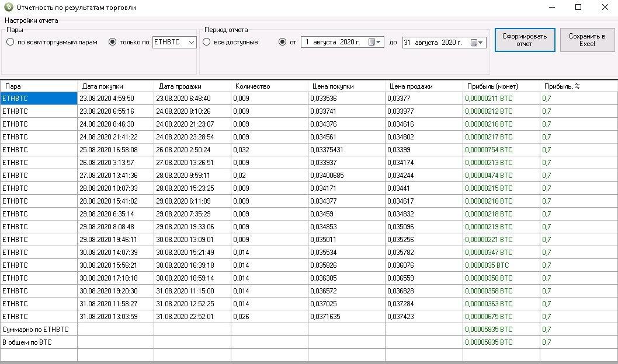618x364 pixels.
Task: Click purchase price '0,03400685'
Action: pyautogui.click(x=347, y=176)
